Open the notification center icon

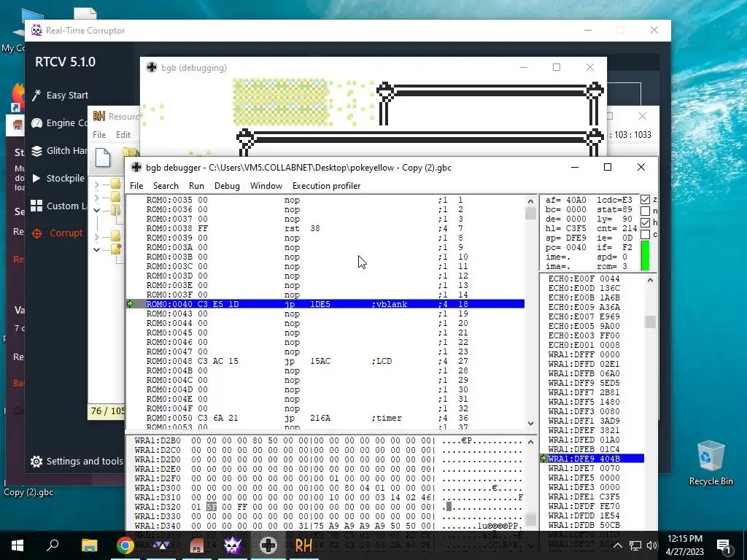(x=724, y=545)
